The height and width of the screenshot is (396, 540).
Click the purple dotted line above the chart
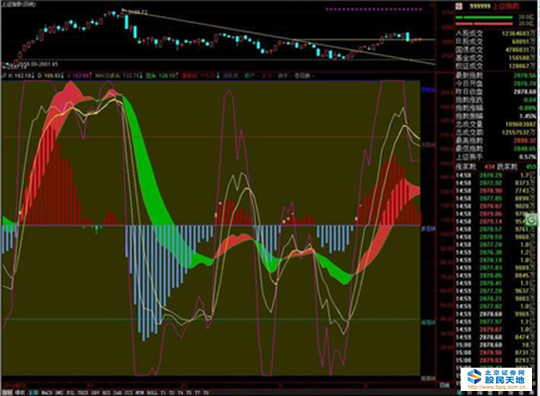(374, 9)
